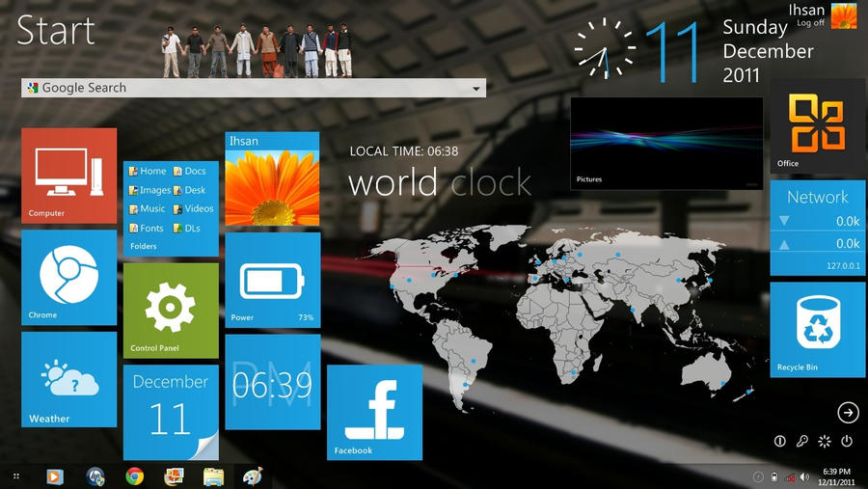Open the Fonts folder shortcut

[x=147, y=229]
